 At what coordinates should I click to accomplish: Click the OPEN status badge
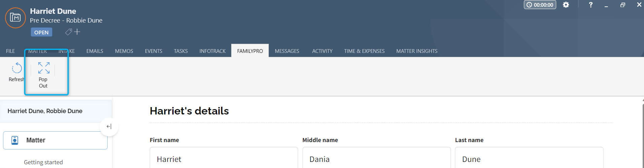[x=41, y=32]
